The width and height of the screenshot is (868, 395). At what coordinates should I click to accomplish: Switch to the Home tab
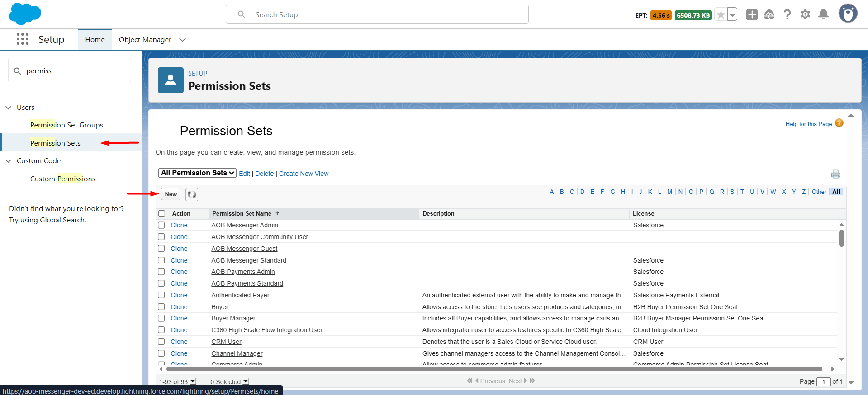coord(95,40)
